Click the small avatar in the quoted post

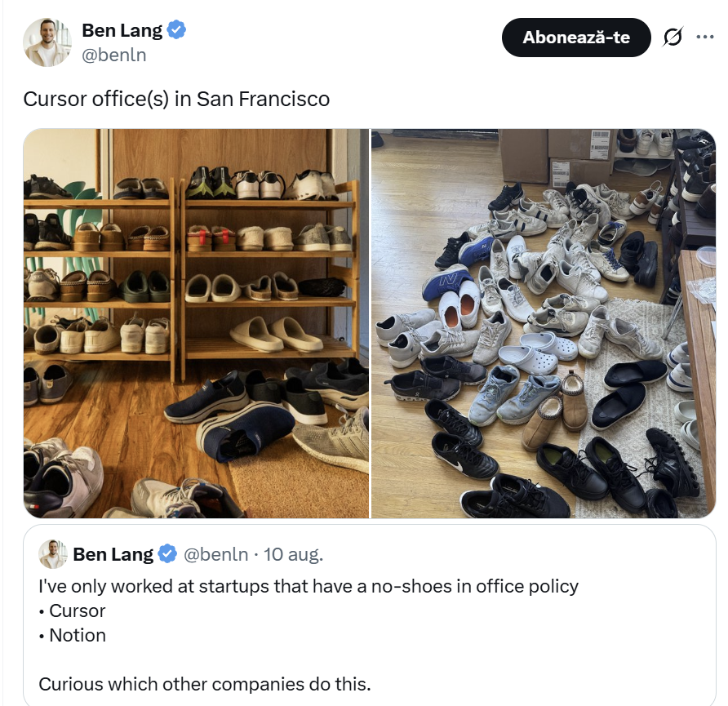click(x=52, y=554)
